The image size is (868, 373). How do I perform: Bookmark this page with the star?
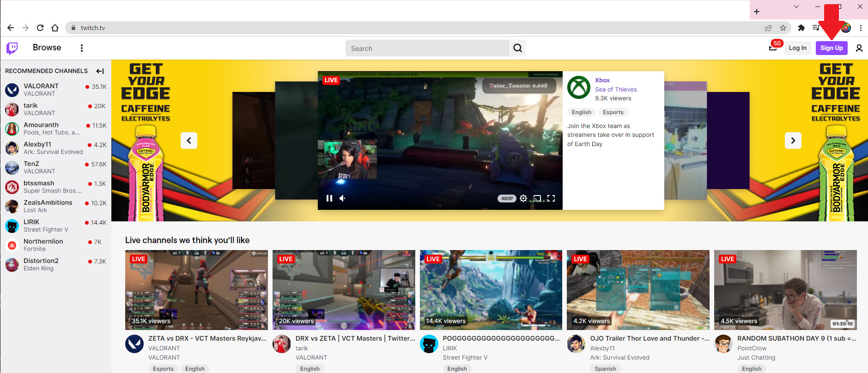(783, 28)
